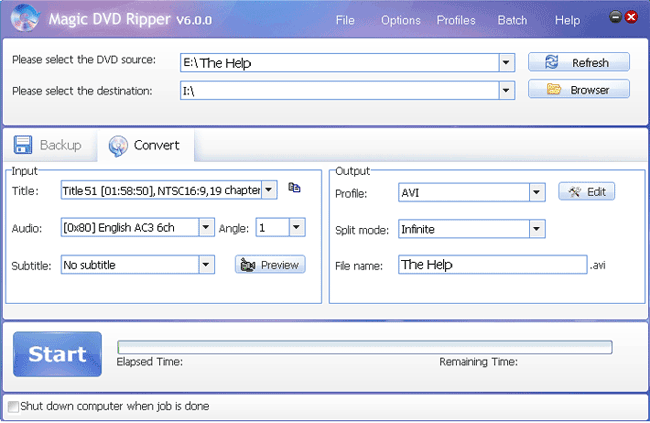Expand the destination path dropdown
Image resolution: width=650 pixels, height=423 pixels.
(506, 91)
